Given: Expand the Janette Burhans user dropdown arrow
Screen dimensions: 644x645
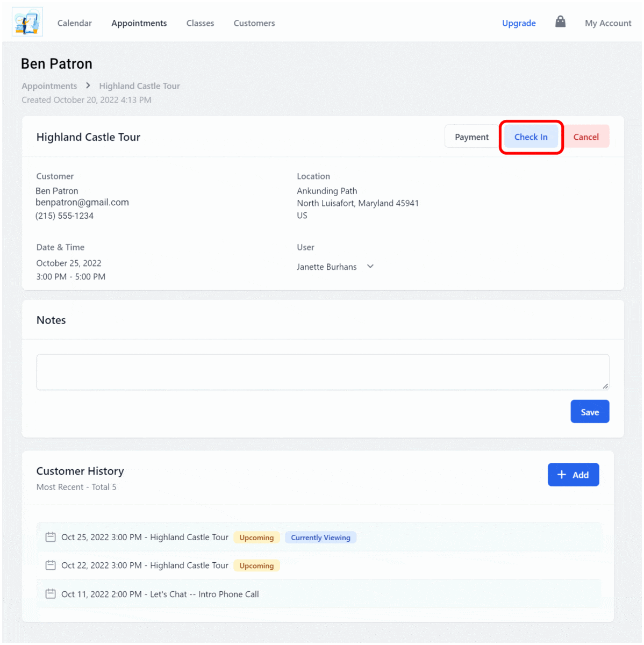Looking at the screenshot, I should click(x=370, y=267).
